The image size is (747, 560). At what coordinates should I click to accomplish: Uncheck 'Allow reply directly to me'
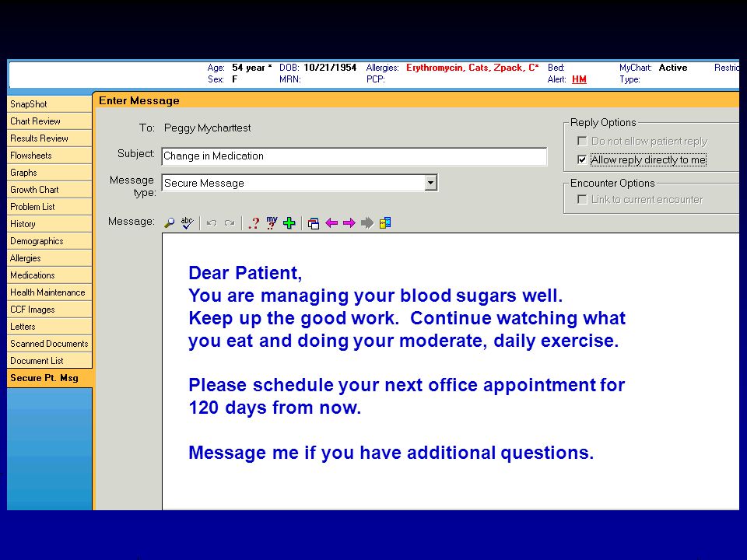(x=582, y=159)
